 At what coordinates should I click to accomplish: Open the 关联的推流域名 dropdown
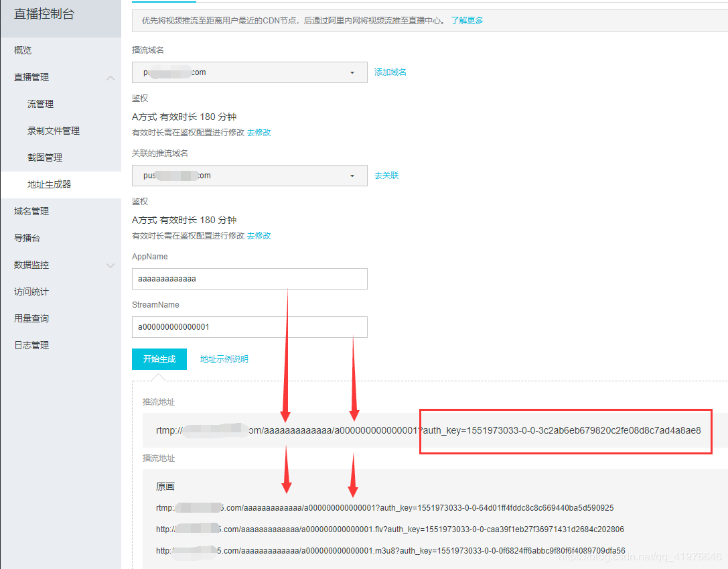click(250, 176)
